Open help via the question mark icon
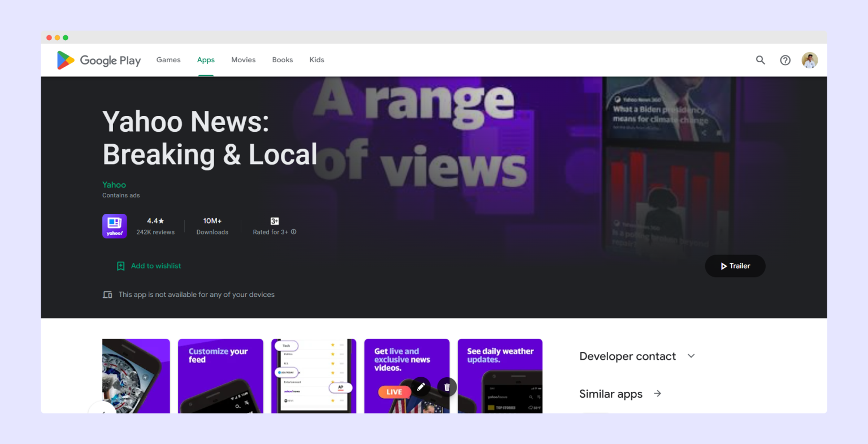The height and width of the screenshot is (444, 868). pos(785,60)
